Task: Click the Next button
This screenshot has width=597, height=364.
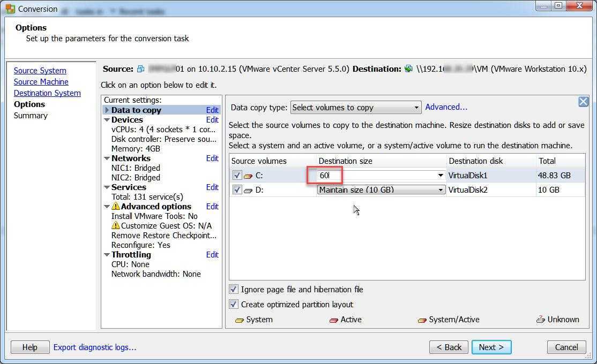Action: click(491, 347)
